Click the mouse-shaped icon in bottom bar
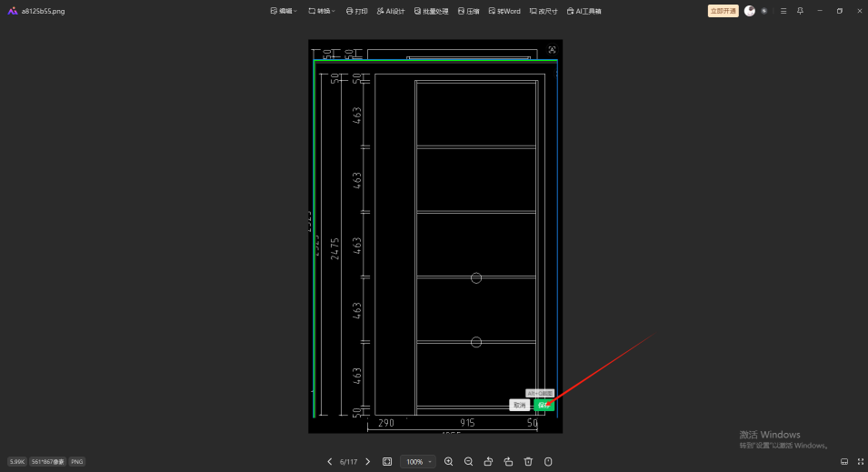The height and width of the screenshot is (472, 868). click(548, 461)
